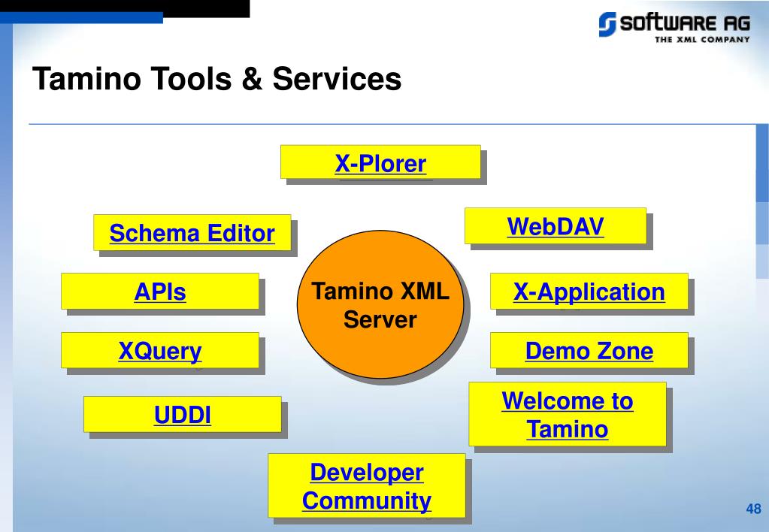This screenshot has width=769, height=532.
Task: Open the UDDI link
Action: (183, 415)
